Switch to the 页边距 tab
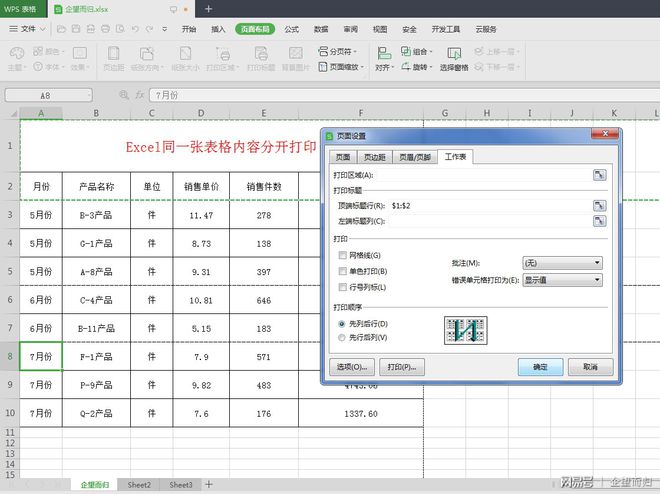This screenshot has width=660, height=494. (x=374, y=157)
